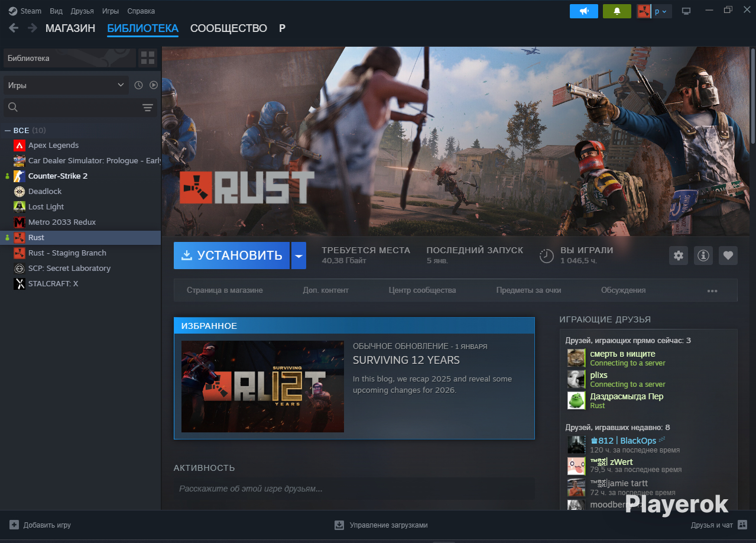
Task: Open the SURVIVING 12 YEARS headline
Action: click(406, 360)
